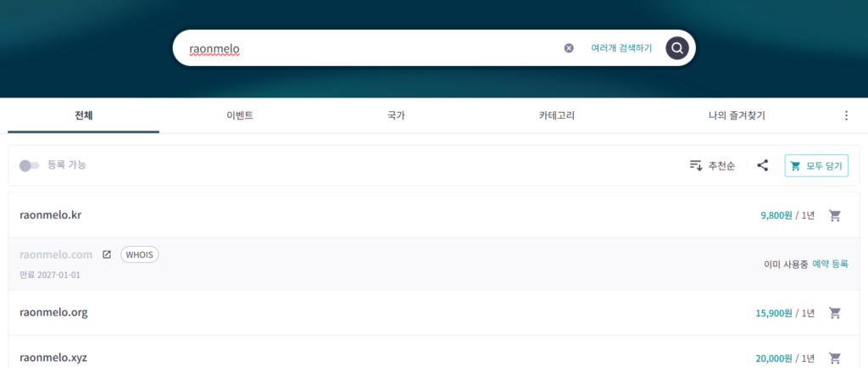The image size is (868, 368).
Task: Toggle the 등록 가능 switch
Action: 30,165
